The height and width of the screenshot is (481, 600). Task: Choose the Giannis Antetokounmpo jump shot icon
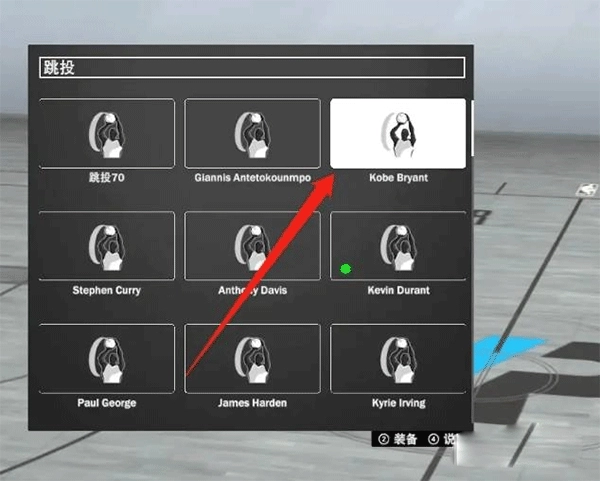(252, 133)
